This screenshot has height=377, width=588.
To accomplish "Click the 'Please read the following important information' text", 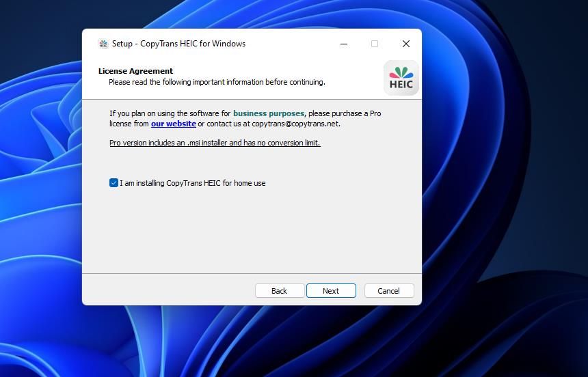I will tap(217, 82).
